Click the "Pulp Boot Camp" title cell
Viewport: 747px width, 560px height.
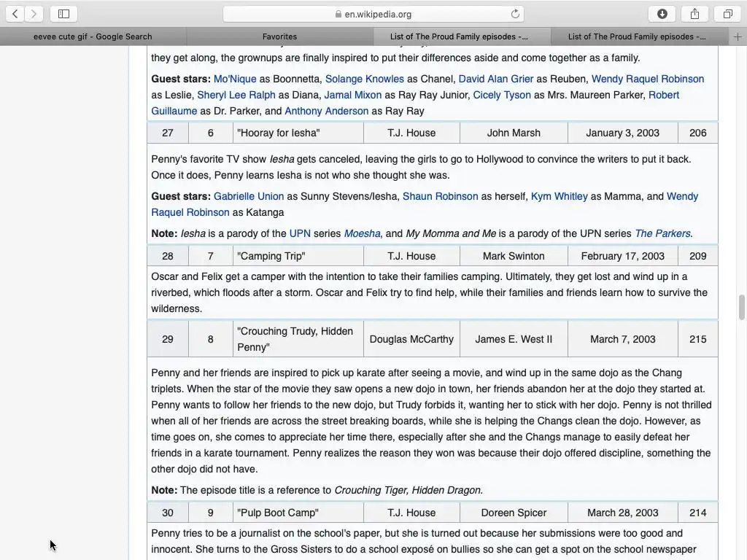[298, 513]
